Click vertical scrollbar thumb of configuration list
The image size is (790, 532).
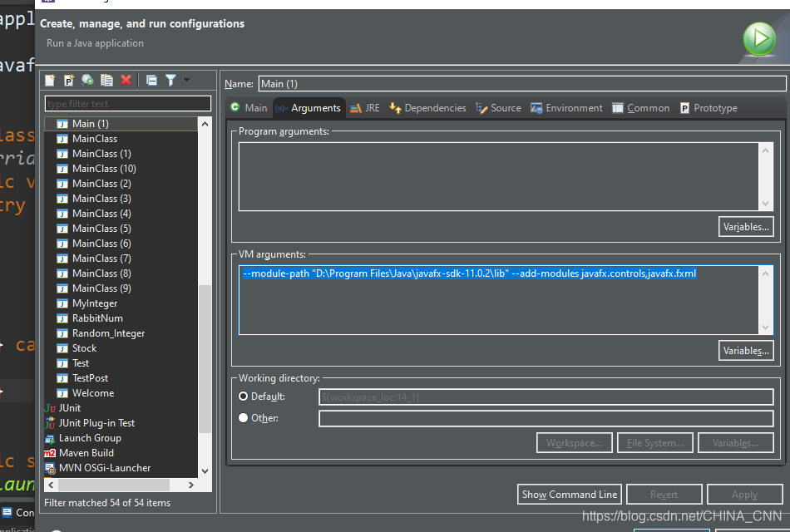click(x=205, y=359)
